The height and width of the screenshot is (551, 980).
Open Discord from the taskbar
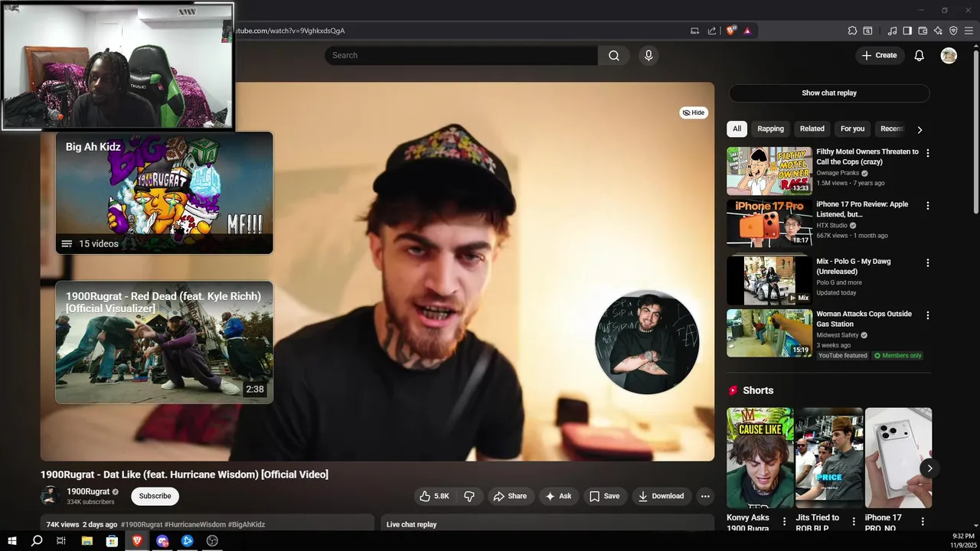coord(162,541)
